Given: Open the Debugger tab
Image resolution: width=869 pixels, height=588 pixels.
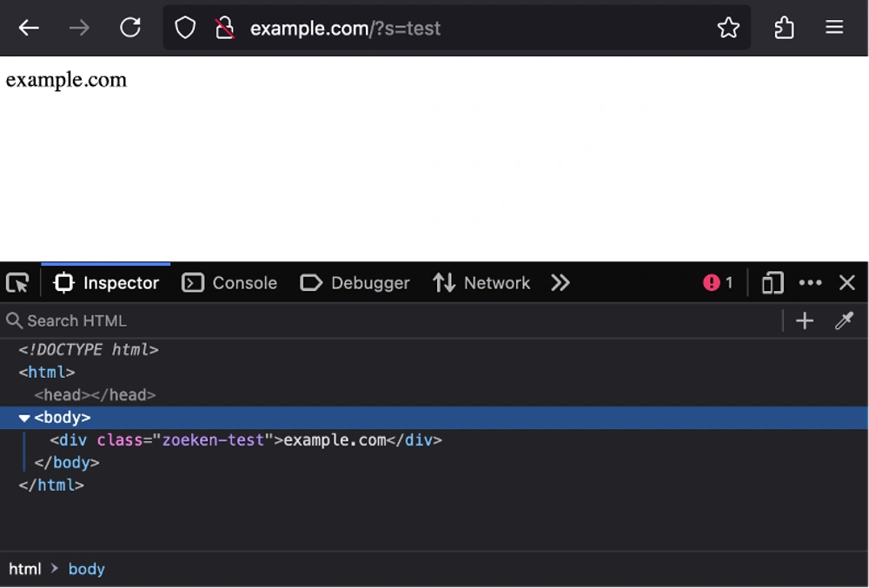Looking at the screenshot, I should pos(355,283).
